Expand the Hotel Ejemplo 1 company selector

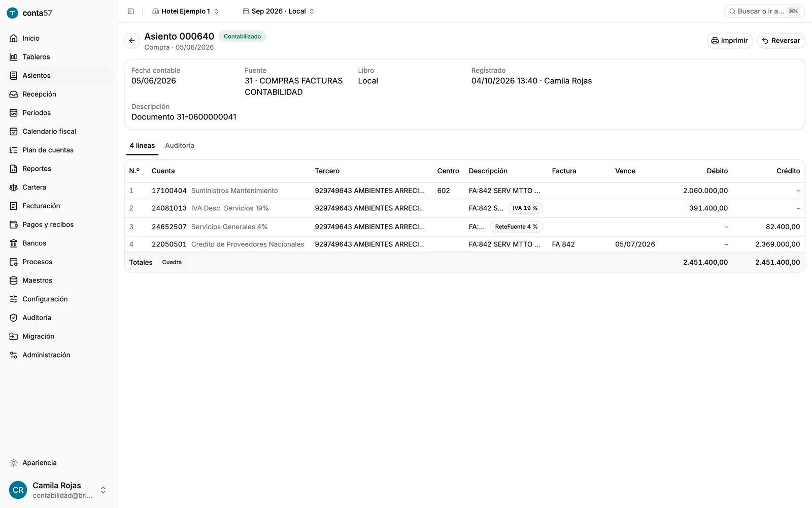(x=186, y=11)
